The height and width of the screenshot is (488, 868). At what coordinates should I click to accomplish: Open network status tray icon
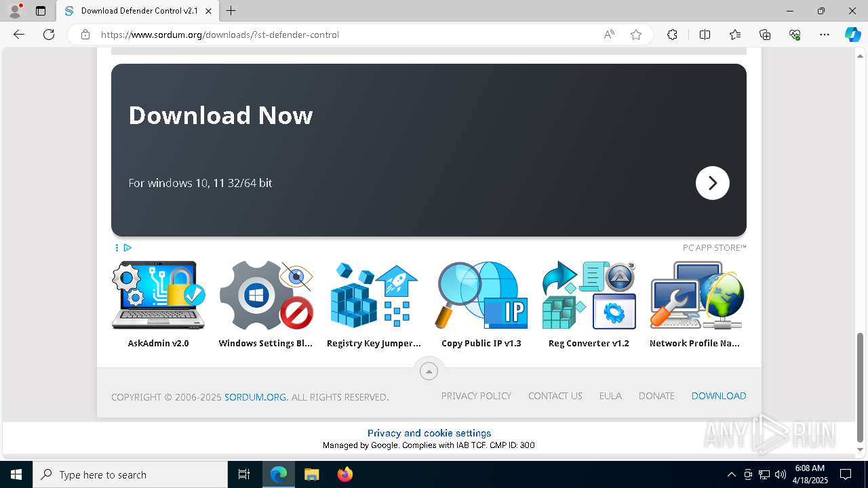(x=764, y=474)
